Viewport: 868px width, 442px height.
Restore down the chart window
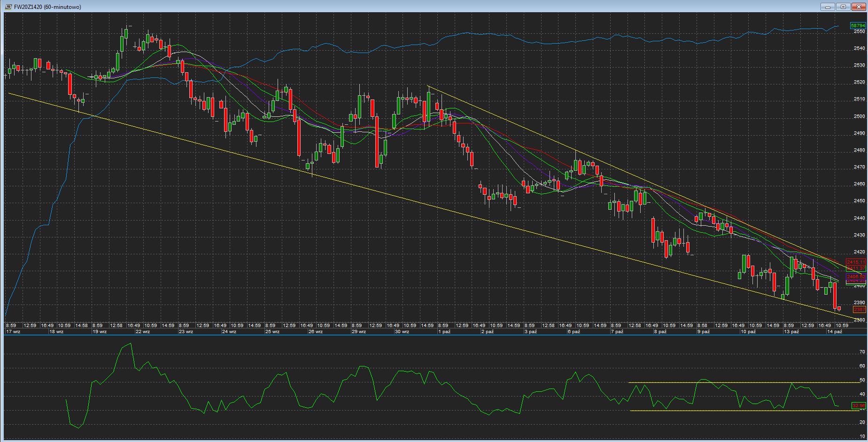tap(844, 7)
